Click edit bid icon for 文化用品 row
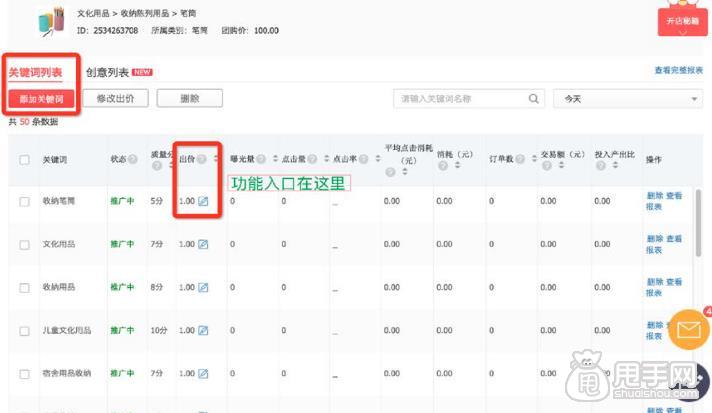Screen dimensions: 712x413 click(x=203, y=244)
